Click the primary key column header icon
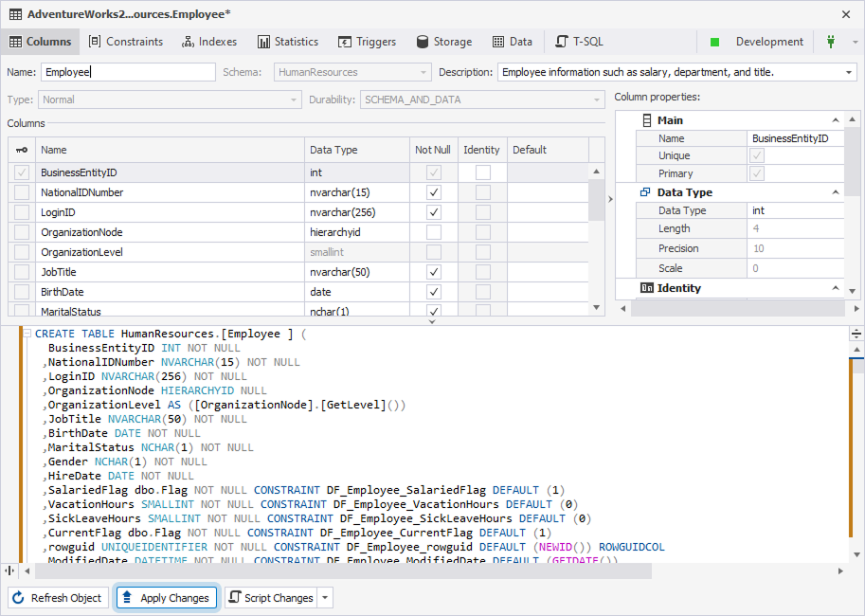 click(22, 150)
